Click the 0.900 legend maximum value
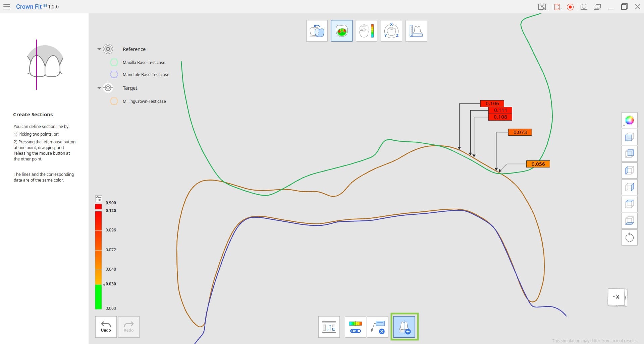The height and width of the screenshot is (344, 644). coord(111,203)
